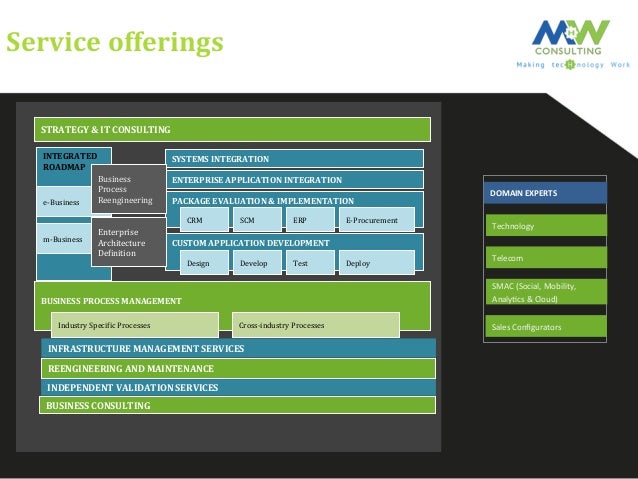
Task: Select the Telecom domain item
Action: point(545,258)
